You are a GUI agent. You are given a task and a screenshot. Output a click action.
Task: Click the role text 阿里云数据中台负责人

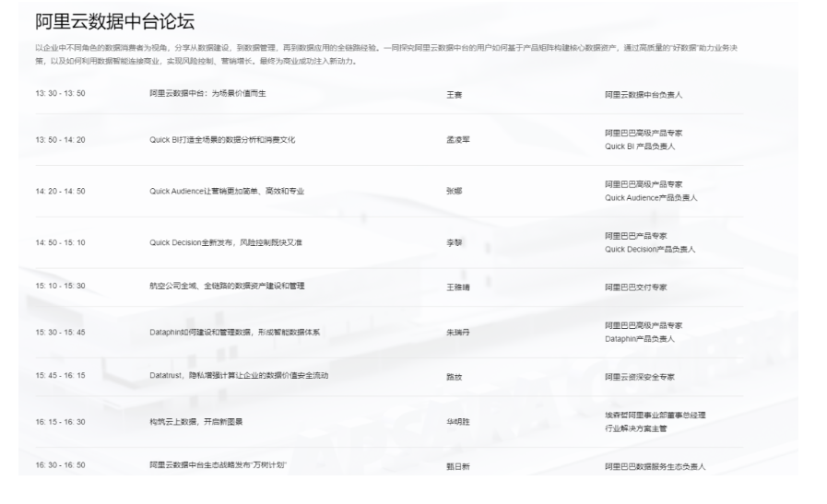(644, 95)
